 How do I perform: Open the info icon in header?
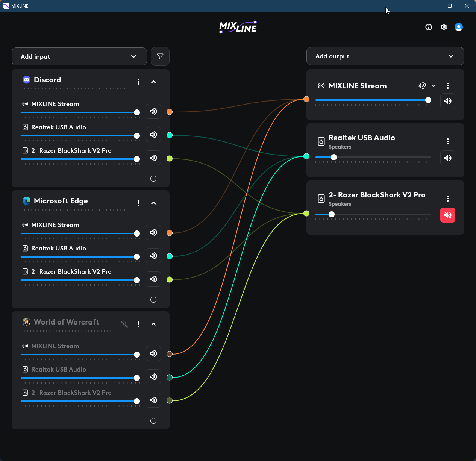[x=429, y=27]
